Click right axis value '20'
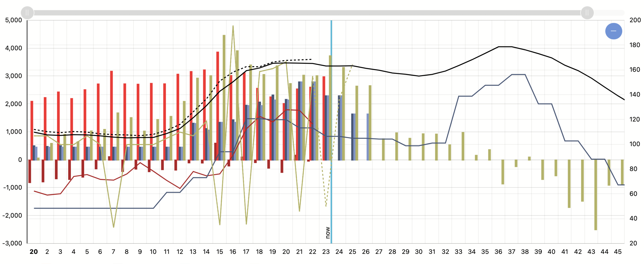 point(633,243)
